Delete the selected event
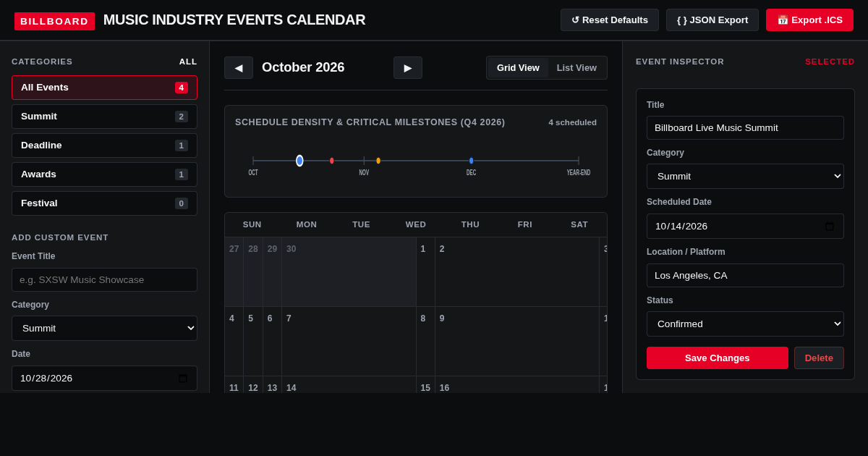 tap(819, 358)
